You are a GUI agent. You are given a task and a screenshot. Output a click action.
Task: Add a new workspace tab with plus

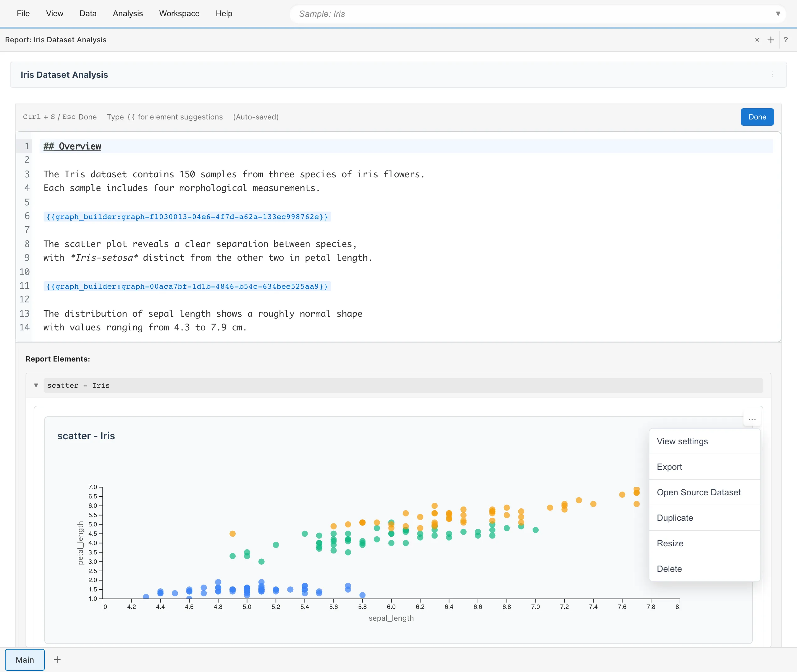pos(57,660)
